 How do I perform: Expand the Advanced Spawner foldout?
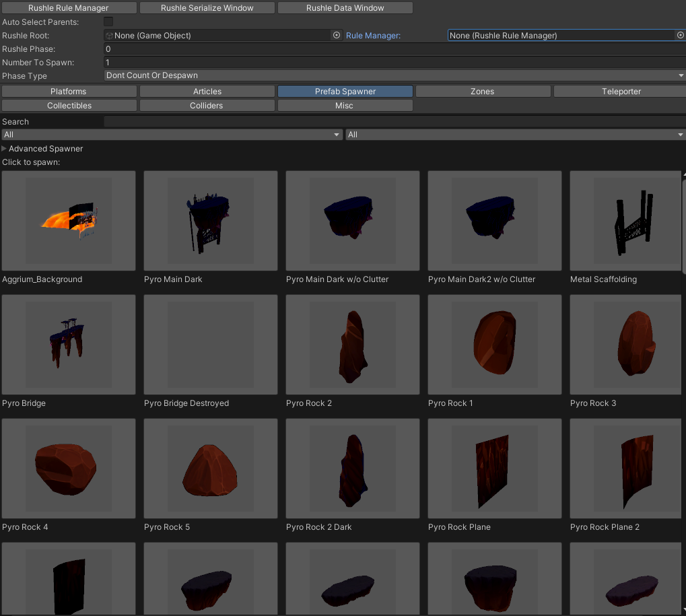pos(5,149)
